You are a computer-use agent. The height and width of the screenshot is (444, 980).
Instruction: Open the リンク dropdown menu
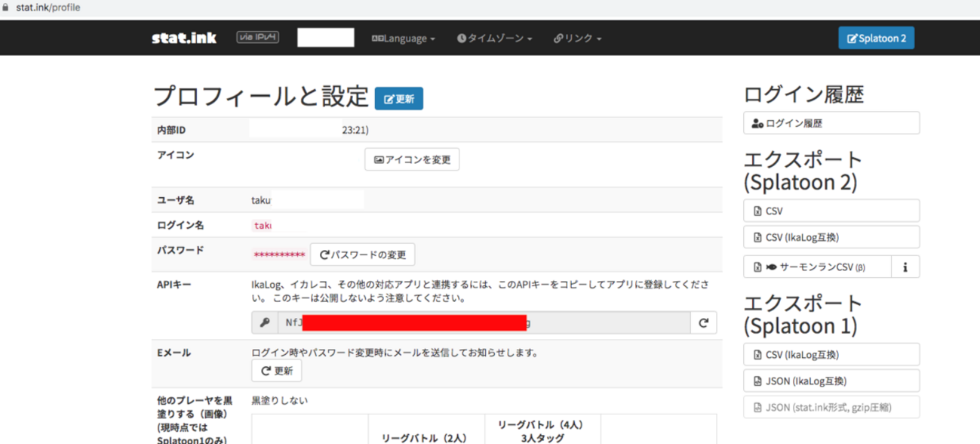coord(577,39)
